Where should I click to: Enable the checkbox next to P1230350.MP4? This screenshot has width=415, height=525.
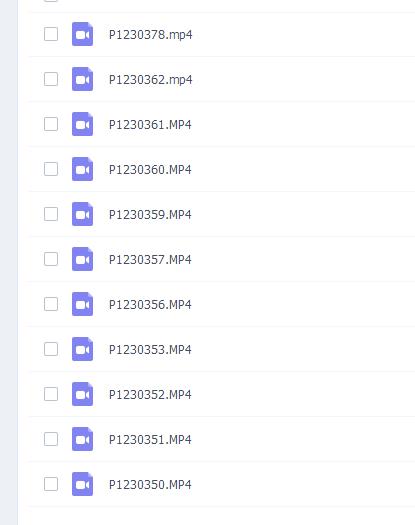point(51,484)
